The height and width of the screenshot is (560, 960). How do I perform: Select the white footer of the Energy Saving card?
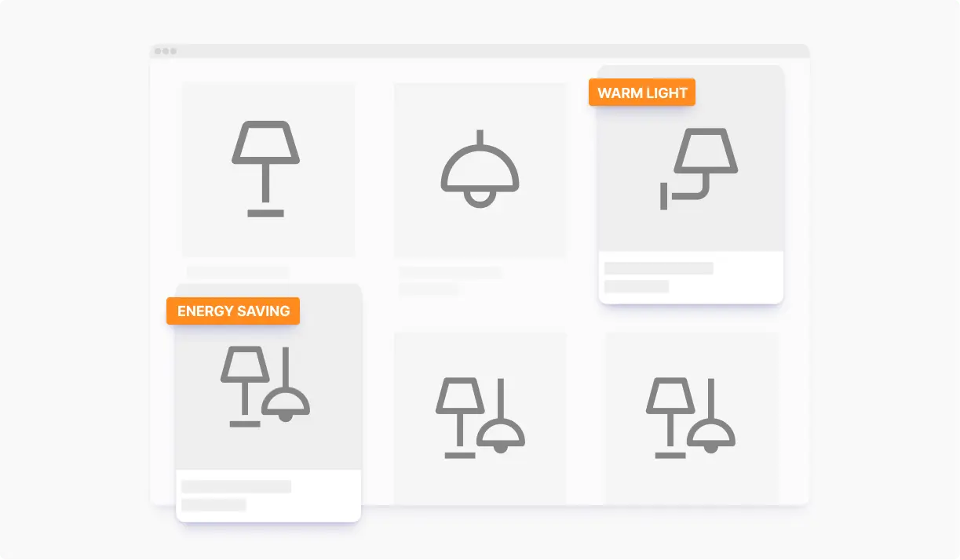point(268,496)
